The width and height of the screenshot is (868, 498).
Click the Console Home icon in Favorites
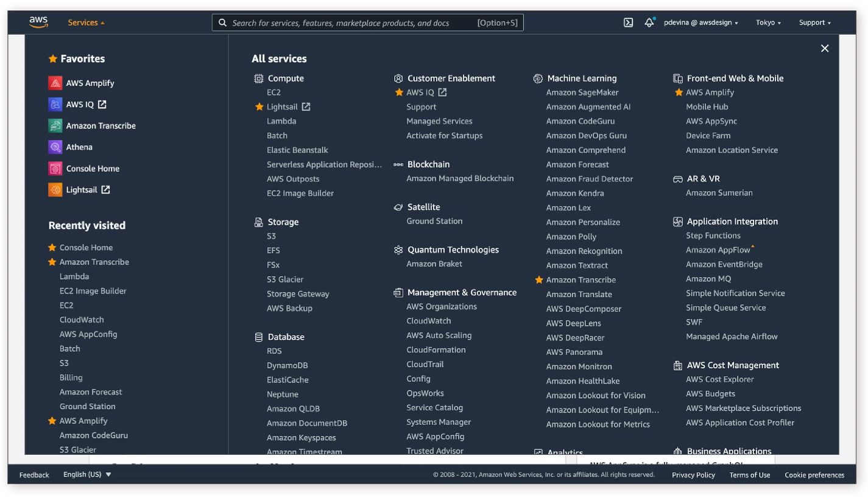coord(55,169)
